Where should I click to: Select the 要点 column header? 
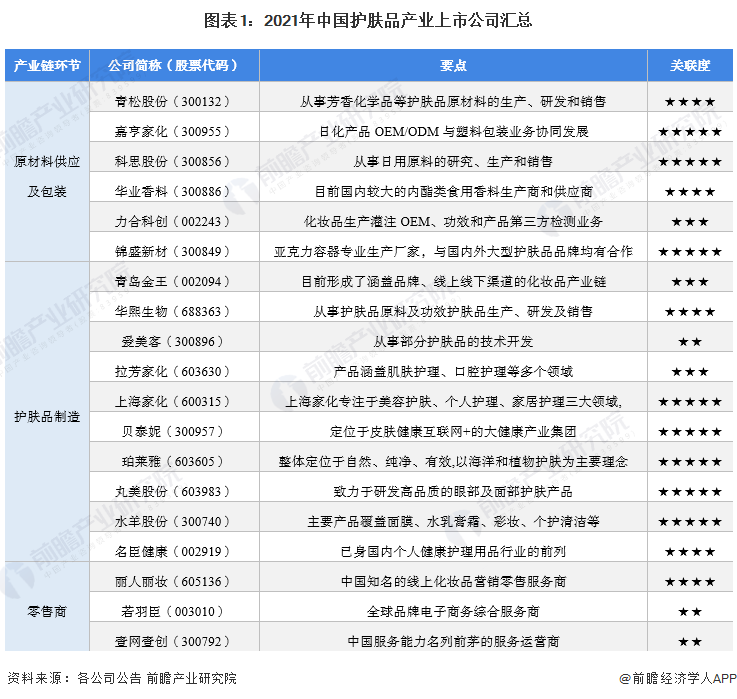point(453,65)
